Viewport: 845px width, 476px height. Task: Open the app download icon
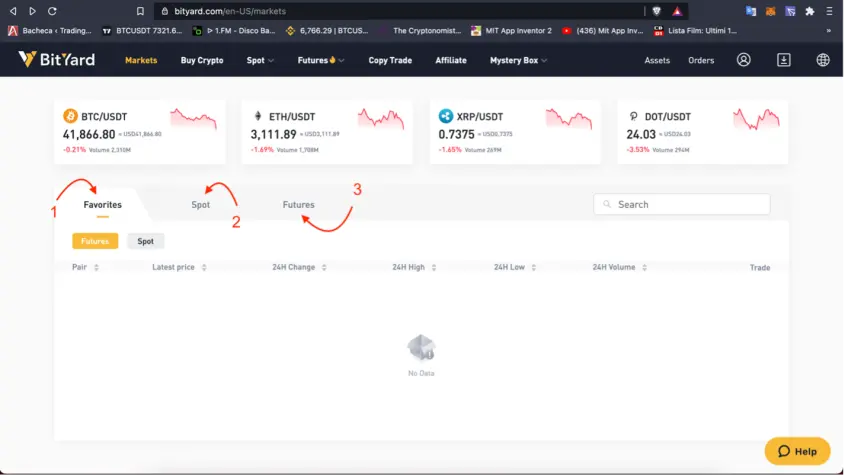(784, 60)
